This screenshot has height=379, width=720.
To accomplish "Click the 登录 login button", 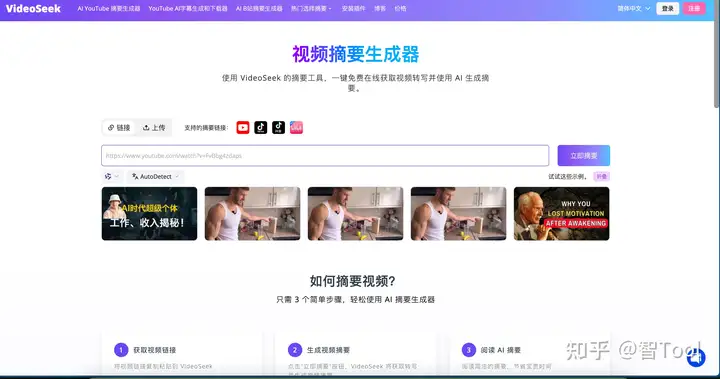I will click(668, 8).
